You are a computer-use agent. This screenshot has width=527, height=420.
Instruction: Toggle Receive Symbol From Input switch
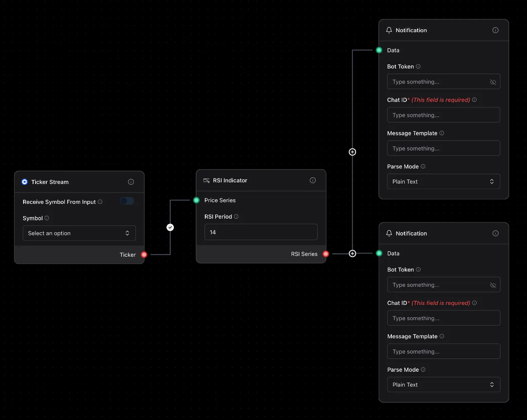point(127,201)
